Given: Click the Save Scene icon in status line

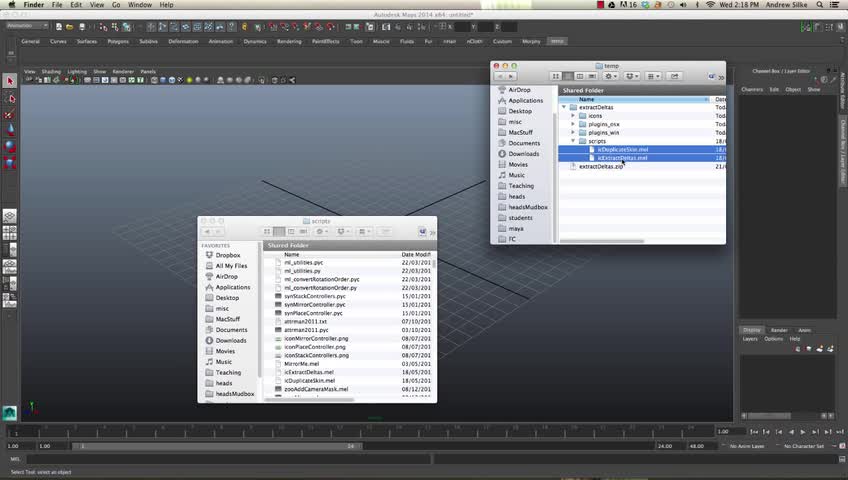Looking at the screenshot, I should click(82, 26).
